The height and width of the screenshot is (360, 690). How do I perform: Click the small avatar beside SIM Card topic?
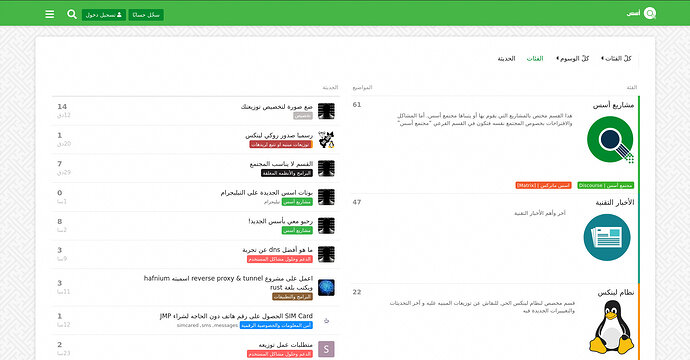point(326,320)
